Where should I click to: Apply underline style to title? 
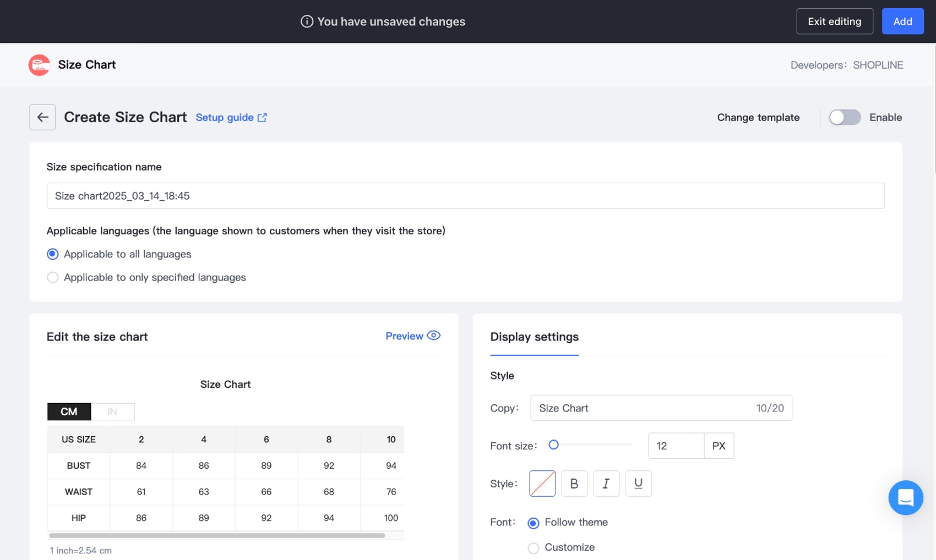[x=638, y=484]
